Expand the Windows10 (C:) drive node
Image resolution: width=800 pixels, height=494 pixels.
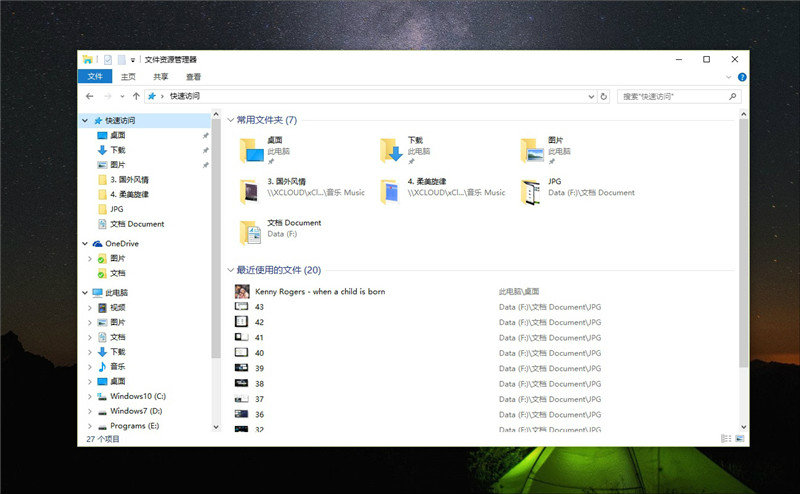pos(89,396)
